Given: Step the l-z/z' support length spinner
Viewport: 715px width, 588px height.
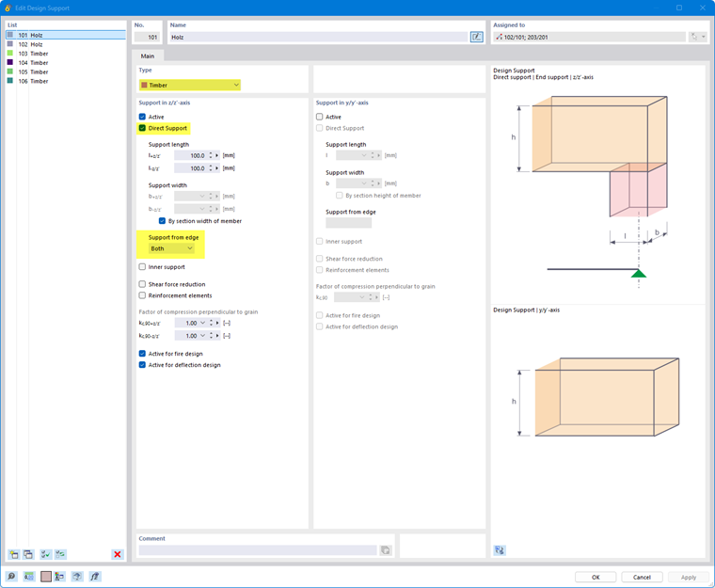Looking at the screenshot, I should tap(211, 168).
